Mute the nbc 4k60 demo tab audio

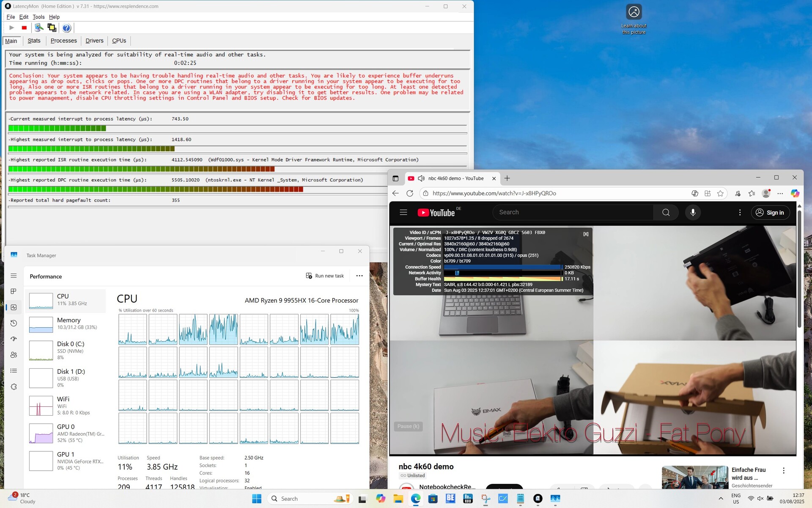coord(421,179)
